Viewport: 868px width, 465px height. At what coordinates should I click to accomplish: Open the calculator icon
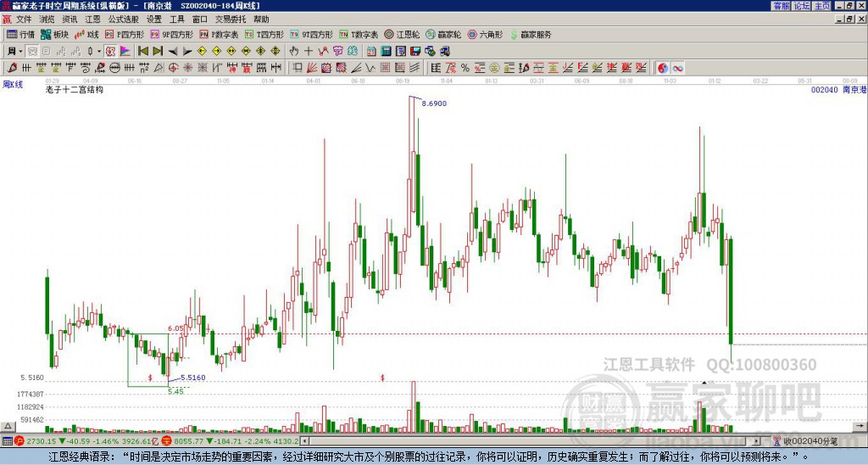point(386,52)
